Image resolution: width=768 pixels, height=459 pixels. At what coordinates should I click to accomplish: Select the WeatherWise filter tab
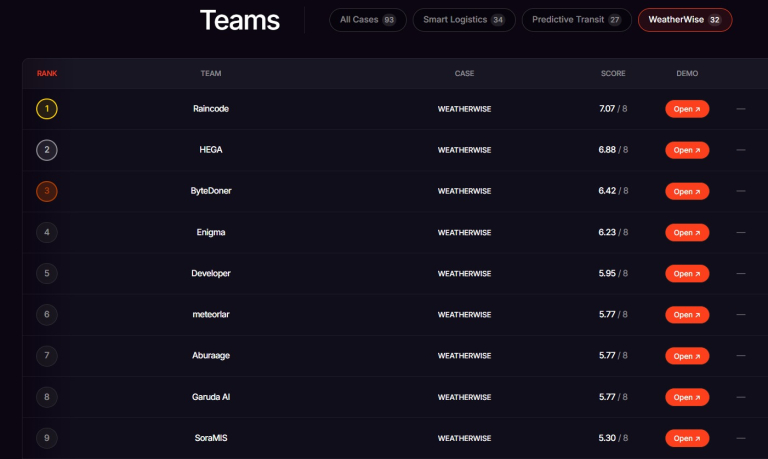(685, 20)
